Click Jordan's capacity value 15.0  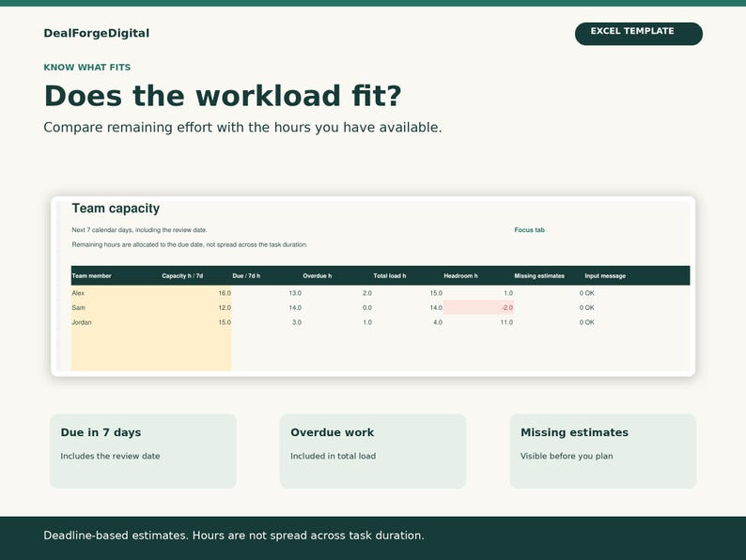coord(225,322)
